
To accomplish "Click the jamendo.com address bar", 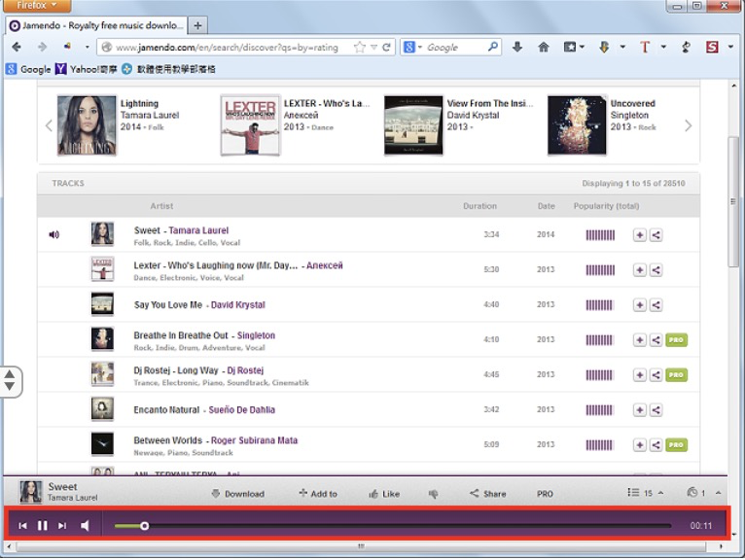I will pos(228,48).
